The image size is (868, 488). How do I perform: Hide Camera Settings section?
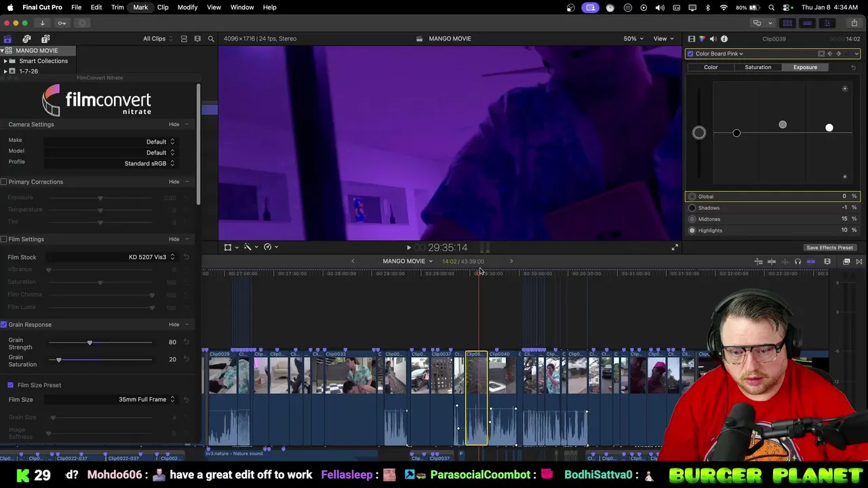[174, 125]
